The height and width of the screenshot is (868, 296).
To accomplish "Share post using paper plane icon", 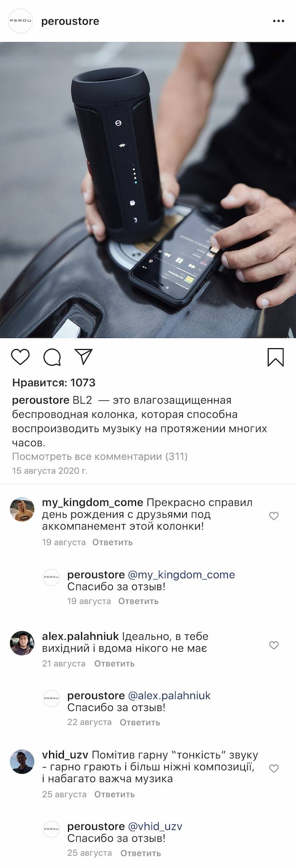I will pyautogui.click(x=84, y=356).
